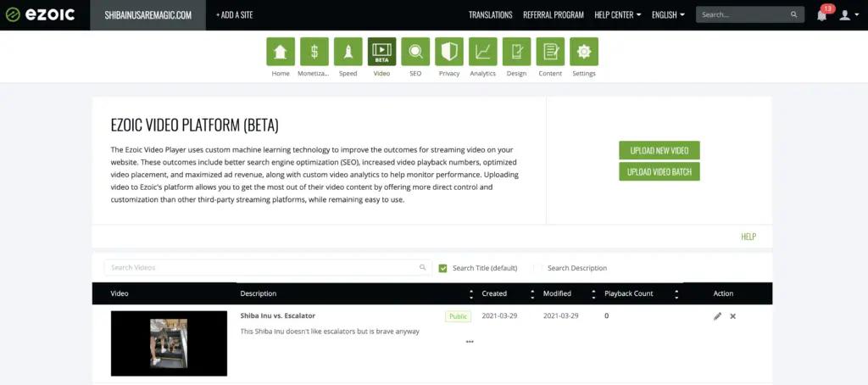The image size is (868, 385).
Task: Expand the Help Center dropdown
Action: (618, 15)
